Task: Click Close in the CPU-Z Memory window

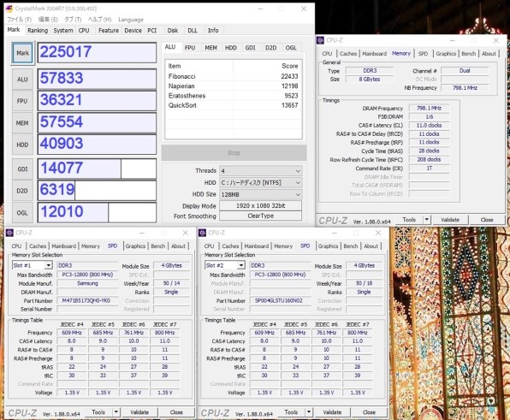Action: tap(487, 220)
